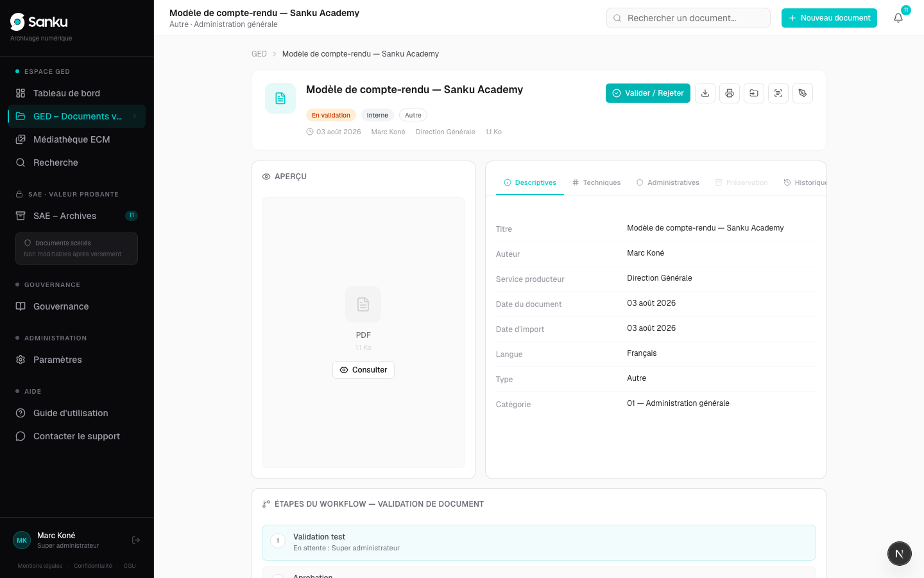Viewport: 924px width, 578px height.
Task: Open Gouvernance section
Action: tap(77, 306)
